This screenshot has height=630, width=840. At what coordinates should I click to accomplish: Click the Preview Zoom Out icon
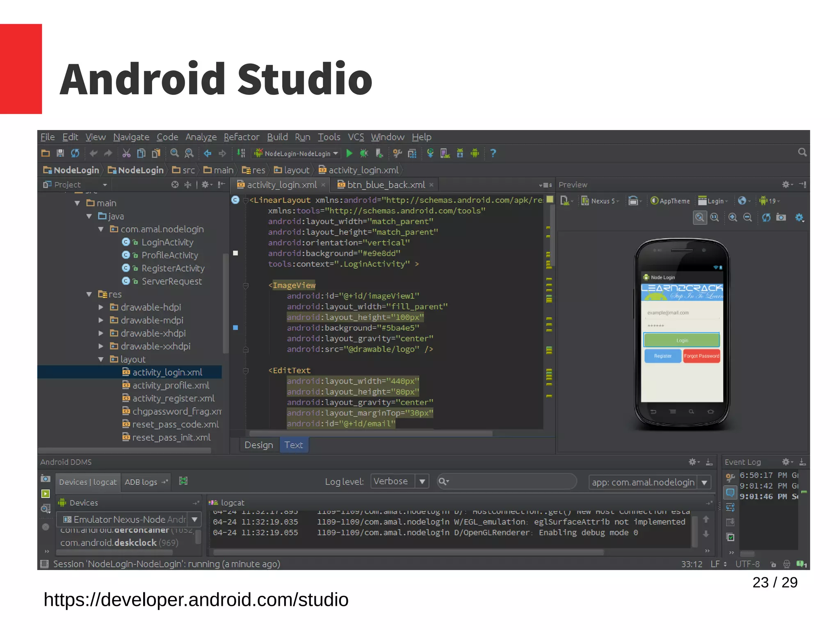click(748, 217)
